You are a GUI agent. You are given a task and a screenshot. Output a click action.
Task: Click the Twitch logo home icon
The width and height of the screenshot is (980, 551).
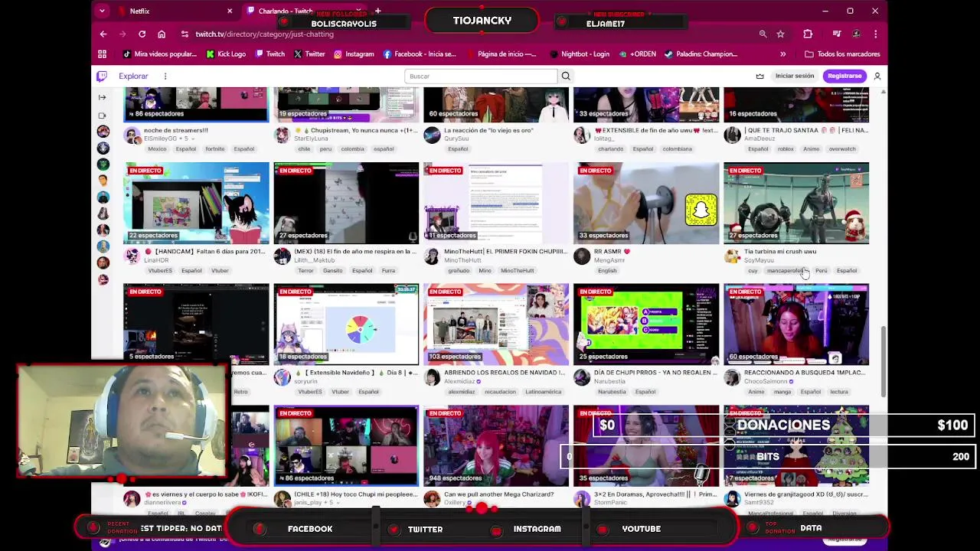click(102, 76)
